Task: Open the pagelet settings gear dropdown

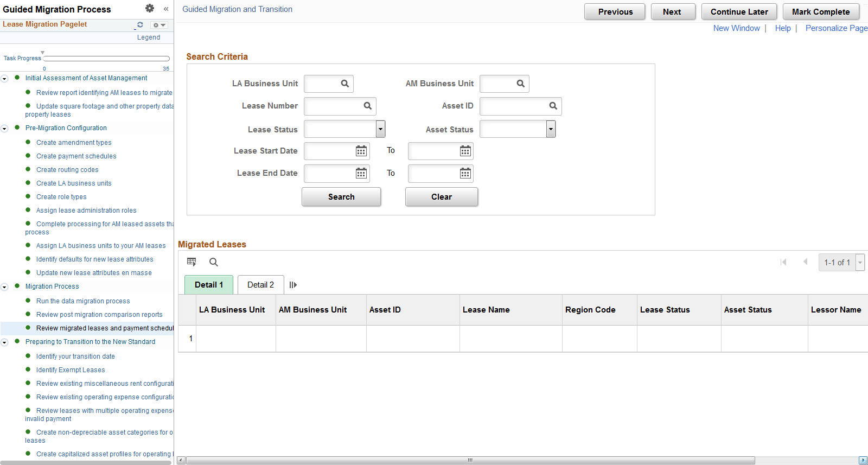Action: [158, 25]
